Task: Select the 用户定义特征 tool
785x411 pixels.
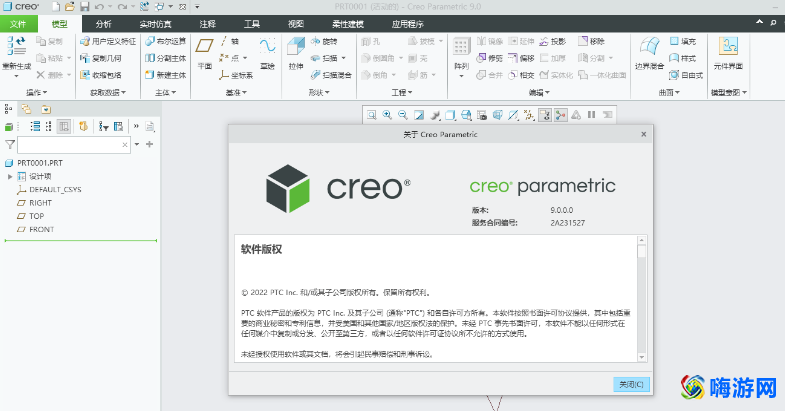Action: click(x=108, y=42)
